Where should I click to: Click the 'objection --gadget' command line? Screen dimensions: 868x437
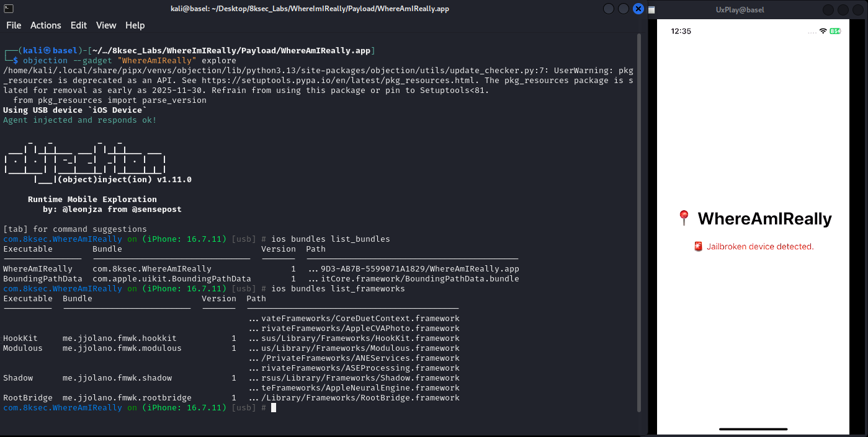130,61
